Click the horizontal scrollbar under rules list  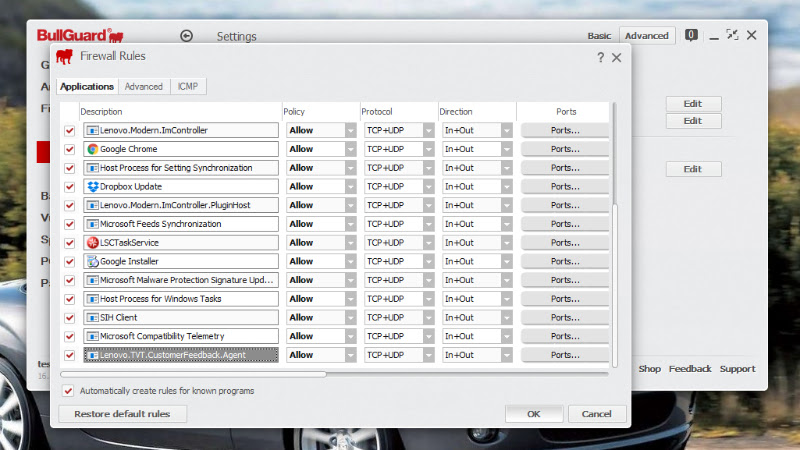[x=193, y=374]
